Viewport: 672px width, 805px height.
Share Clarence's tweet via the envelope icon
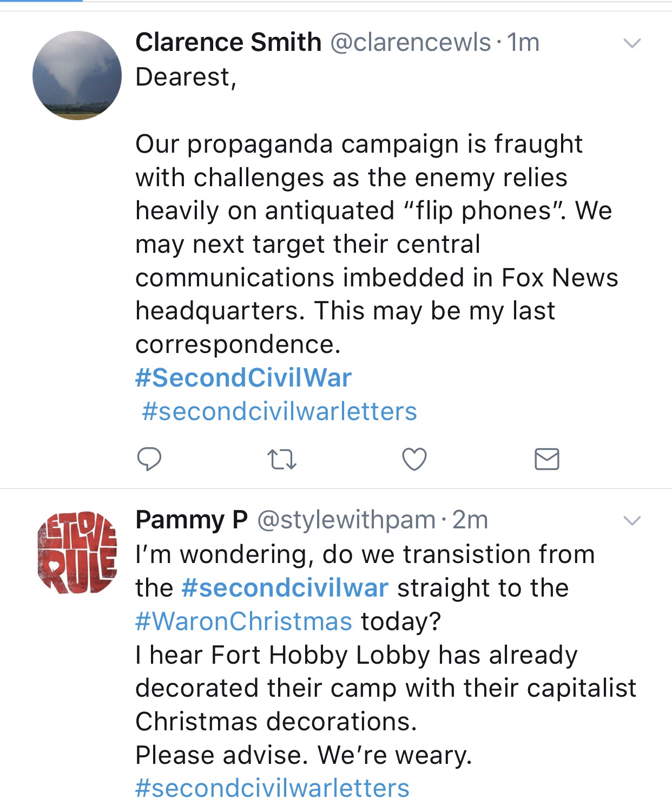pyautogui.click(x=546, y=459)
